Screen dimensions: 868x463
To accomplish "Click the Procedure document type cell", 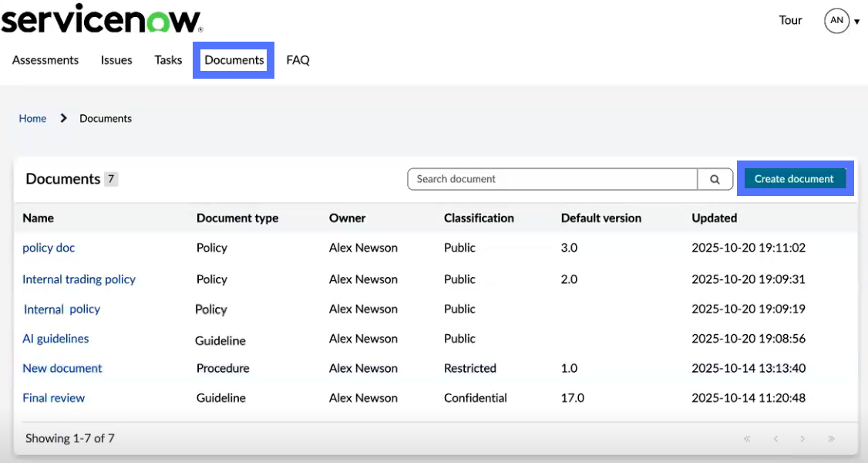I will [223, 368].
